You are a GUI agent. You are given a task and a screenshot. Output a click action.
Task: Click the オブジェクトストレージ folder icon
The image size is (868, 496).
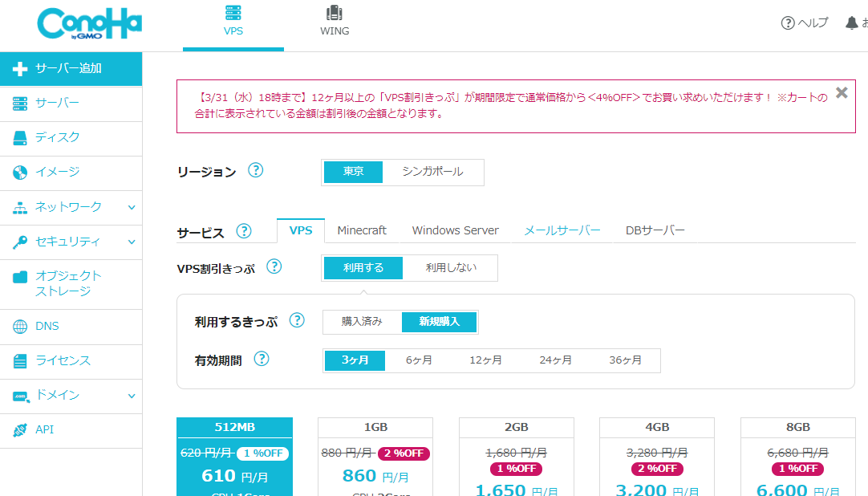pos(20,277)
